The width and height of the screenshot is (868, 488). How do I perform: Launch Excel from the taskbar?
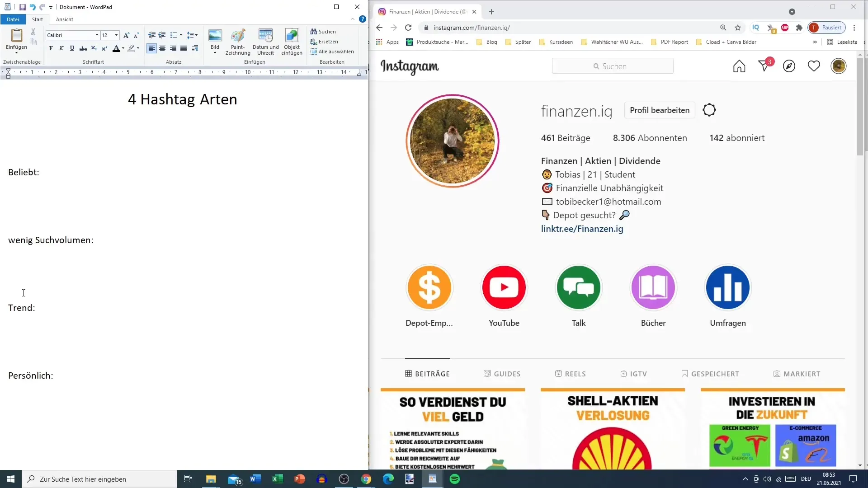(277, 479)
